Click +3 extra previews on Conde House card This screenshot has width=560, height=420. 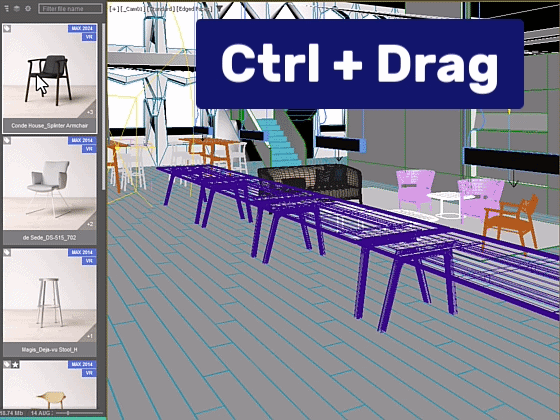[x=90, y=112]
